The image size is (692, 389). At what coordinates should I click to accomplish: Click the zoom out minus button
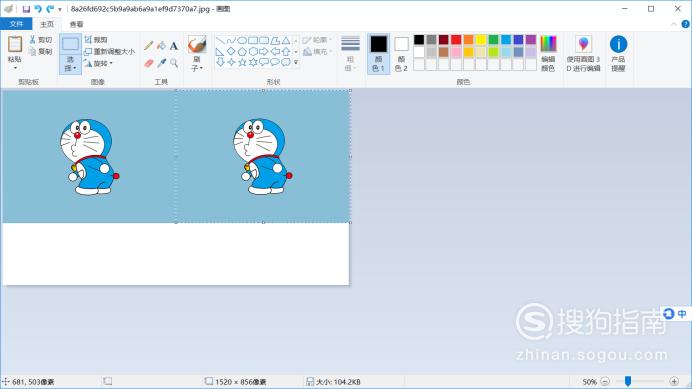pos(605,381)
